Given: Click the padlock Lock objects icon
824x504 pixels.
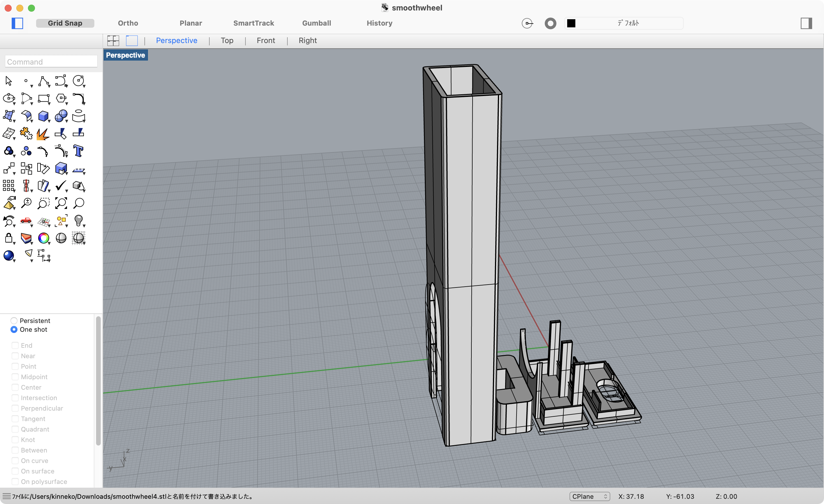Looking at the screenshot, I should [9, 238].
